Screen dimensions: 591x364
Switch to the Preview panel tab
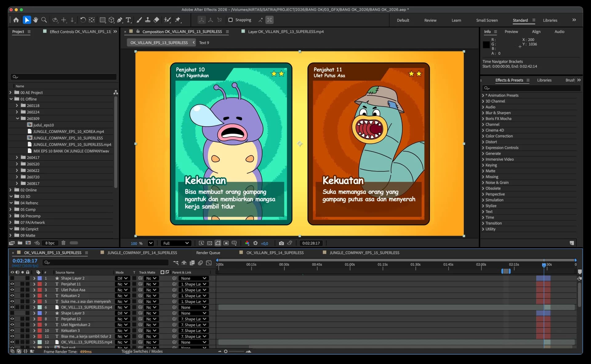(x=511, y=32)
